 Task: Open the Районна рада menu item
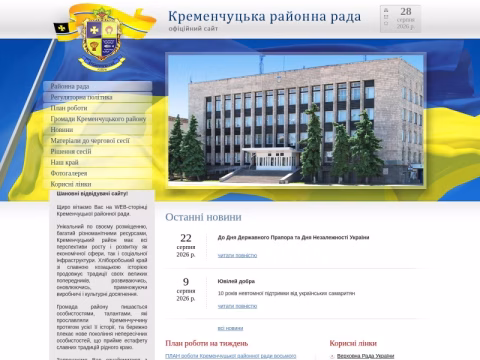click(98, 86)
